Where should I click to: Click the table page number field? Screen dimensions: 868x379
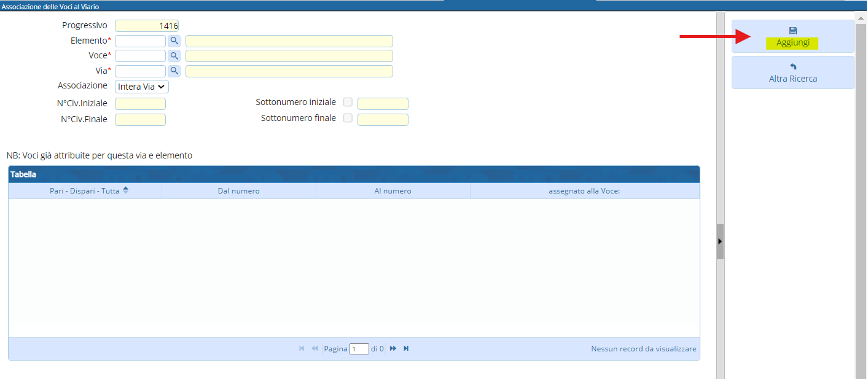359,349
